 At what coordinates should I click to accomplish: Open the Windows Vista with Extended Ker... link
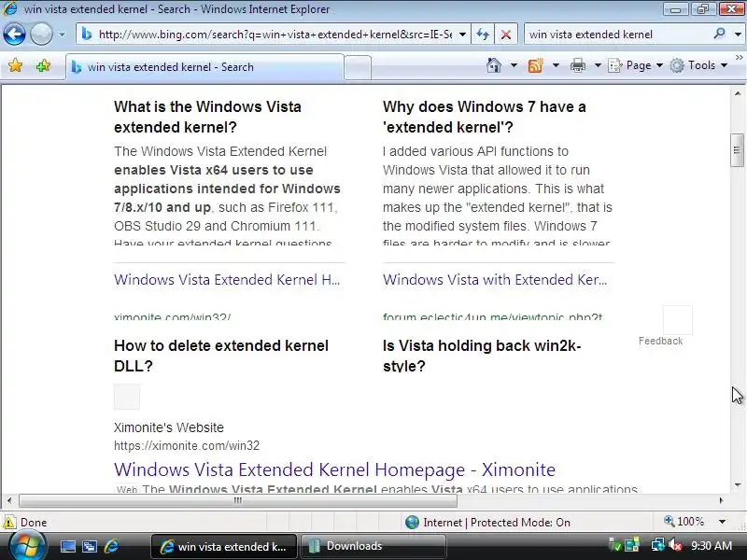[x=495, y=279]
